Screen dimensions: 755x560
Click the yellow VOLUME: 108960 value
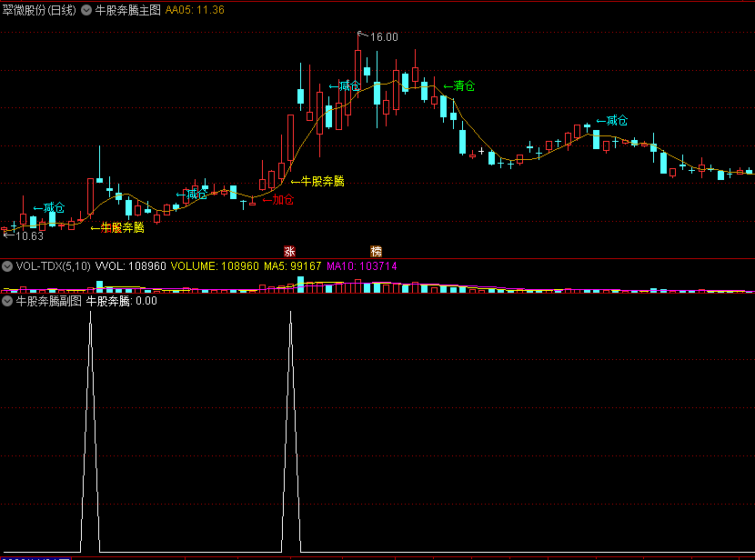[215, 266]
